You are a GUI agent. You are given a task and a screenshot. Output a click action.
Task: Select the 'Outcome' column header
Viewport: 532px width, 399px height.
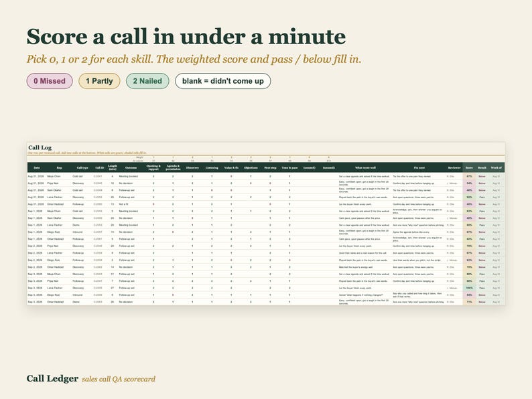(131, 167)
